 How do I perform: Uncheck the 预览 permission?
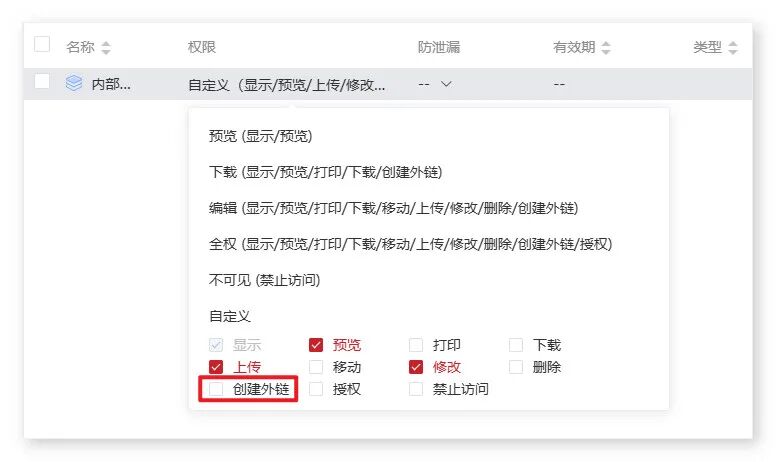tap(316, 345)
